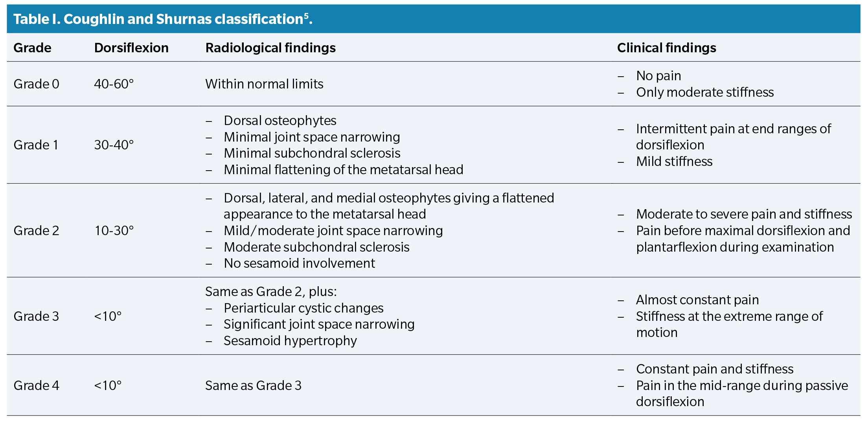Click the Clinical findings column header
The width and height of the screenshot is (868, 425).
pyautogui.click(x=666, y=48)
